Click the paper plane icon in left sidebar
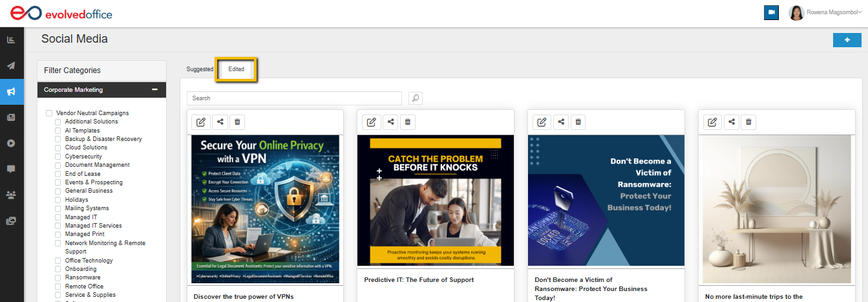868x302 pixels. point(11,65)
